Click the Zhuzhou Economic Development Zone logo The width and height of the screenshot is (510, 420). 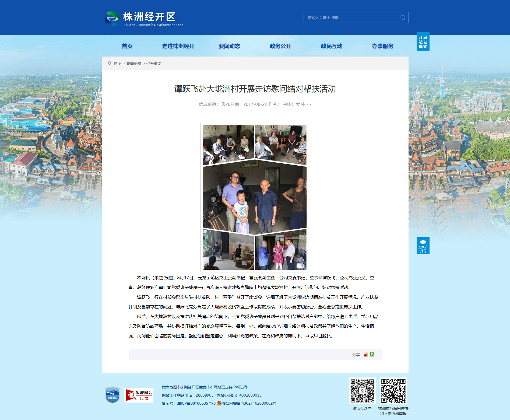144,19
